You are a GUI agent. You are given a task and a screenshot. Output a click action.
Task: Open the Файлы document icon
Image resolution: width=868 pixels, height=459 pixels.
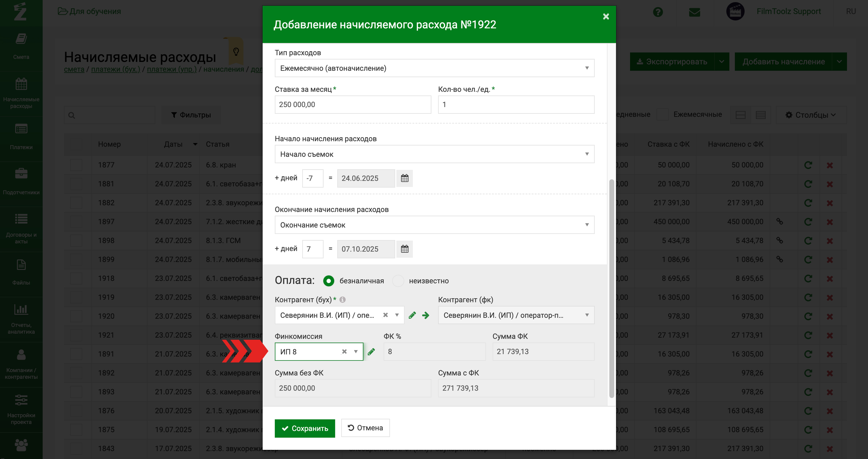21,265
